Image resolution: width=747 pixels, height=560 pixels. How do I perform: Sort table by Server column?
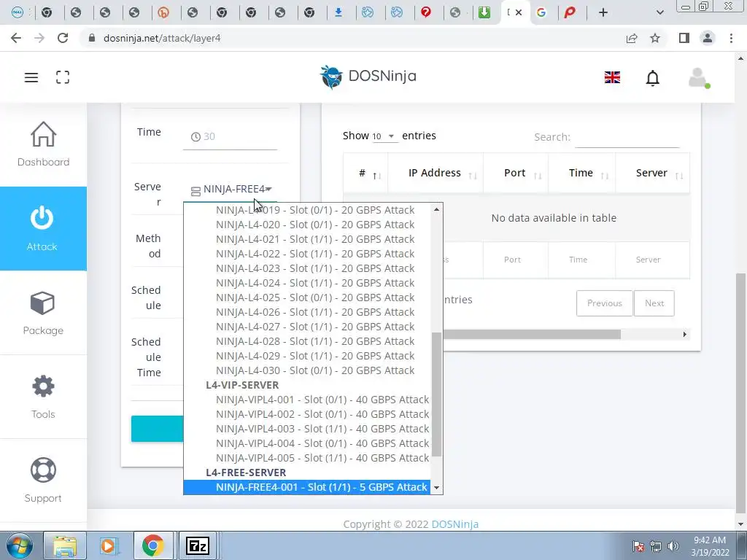(652, 173)
